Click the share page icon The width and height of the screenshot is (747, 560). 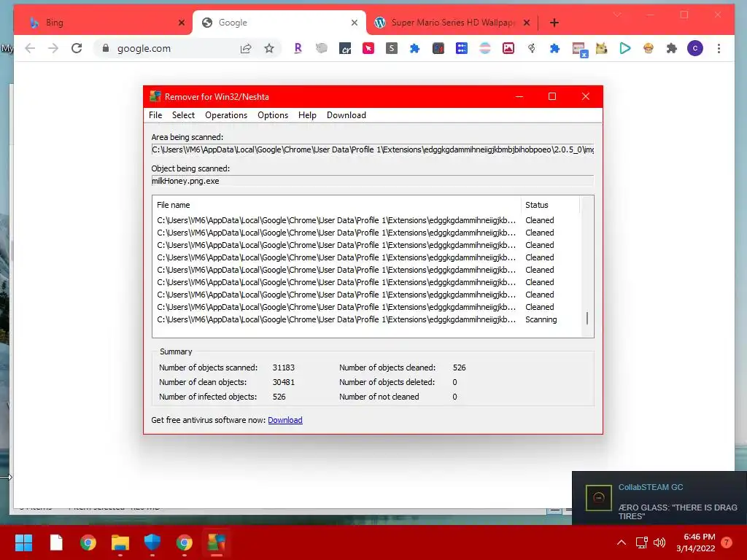point(246,48)
